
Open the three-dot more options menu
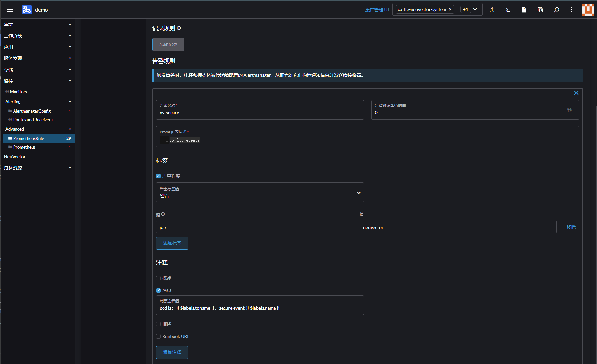[571, 10]
